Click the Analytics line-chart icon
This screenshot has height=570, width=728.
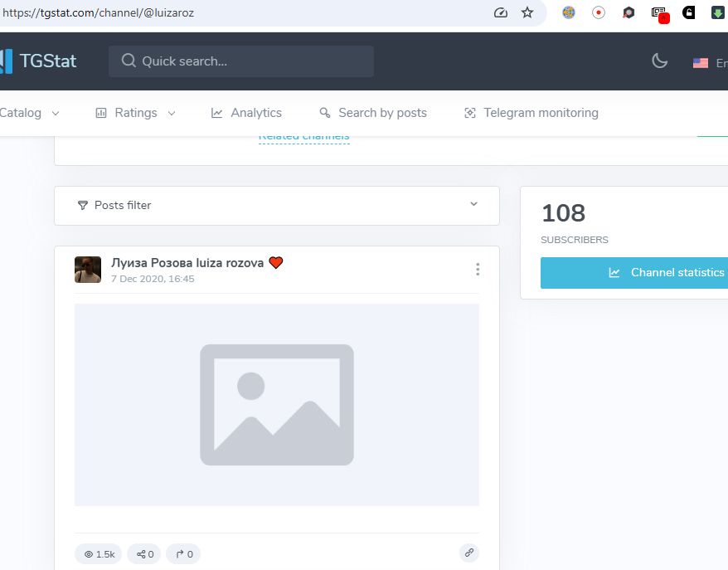pyautogui.click(x=216, y=113)
